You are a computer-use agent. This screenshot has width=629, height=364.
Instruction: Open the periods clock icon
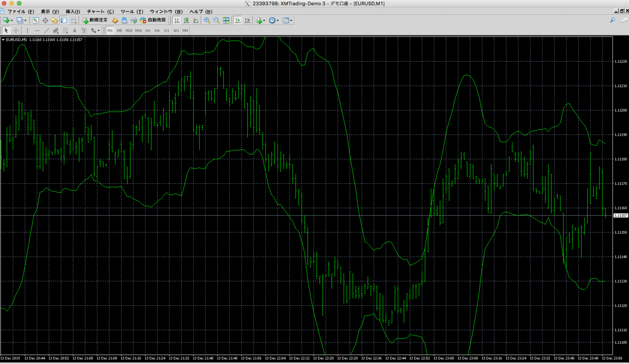click(x=272, y=20)
